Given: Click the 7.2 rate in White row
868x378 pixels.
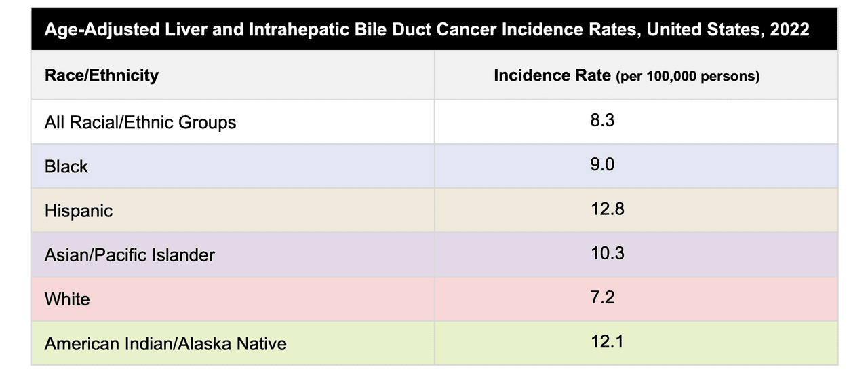Looking at the screenshot, I should 602,298.
